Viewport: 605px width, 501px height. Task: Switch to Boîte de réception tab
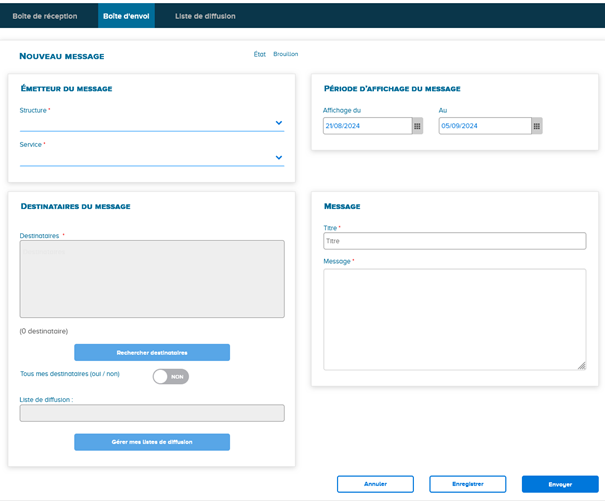click(45, 16)
